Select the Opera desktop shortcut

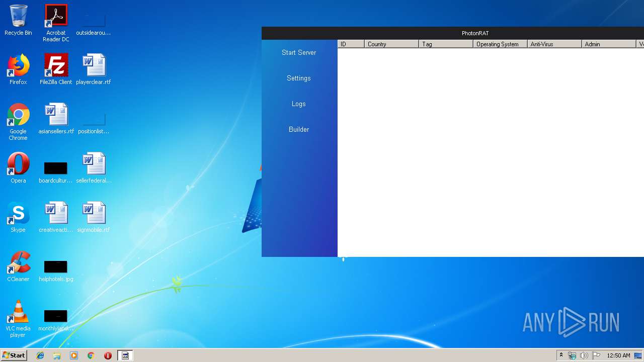[x=18, y=168]
